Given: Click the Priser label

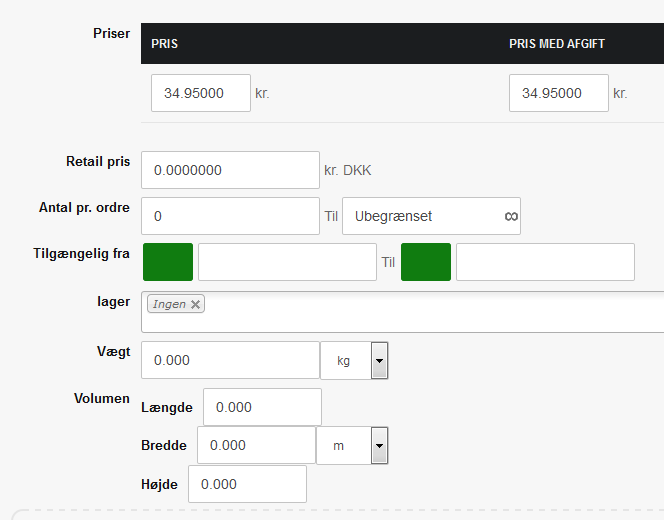Looking at the screenshot, I should click(111, 33).
